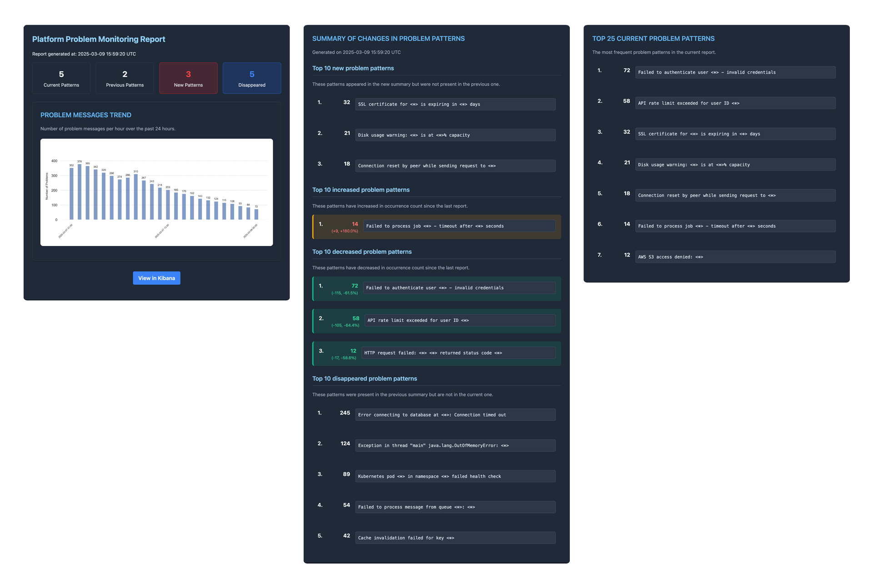Click the View in Kibana button
873x588 pixels.
tap(156, 278)
